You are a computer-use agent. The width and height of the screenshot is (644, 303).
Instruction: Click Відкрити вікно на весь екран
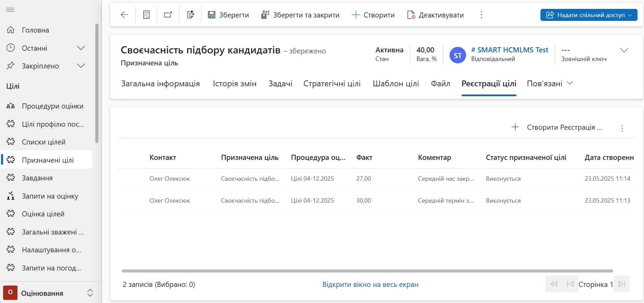click(x=370, y=285)
